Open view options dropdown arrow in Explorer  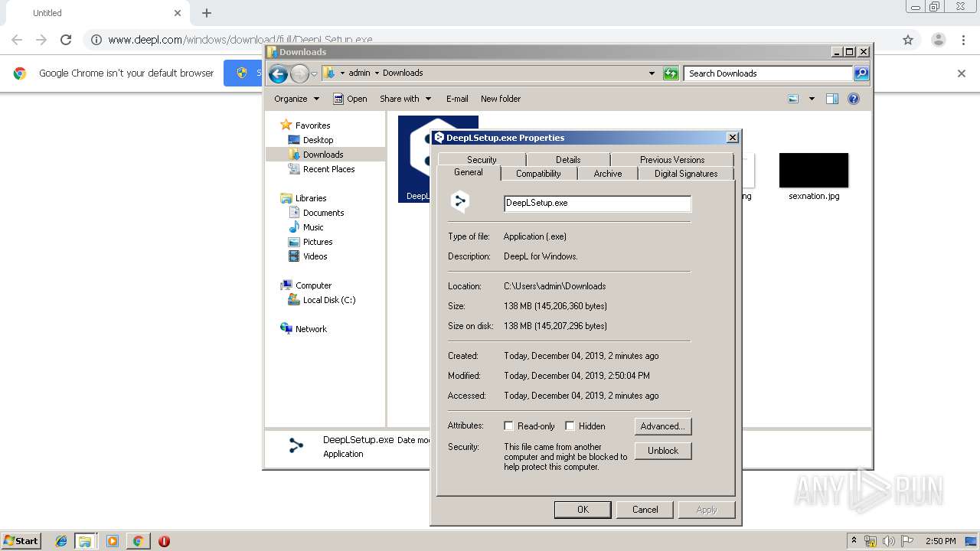812,99
